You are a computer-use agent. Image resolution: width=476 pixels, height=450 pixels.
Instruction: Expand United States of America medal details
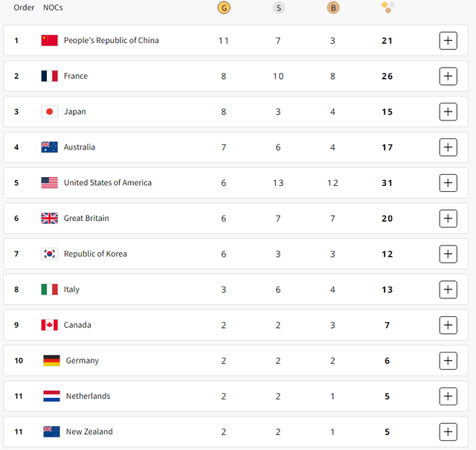pyautogui.click(x=448, y=183)
